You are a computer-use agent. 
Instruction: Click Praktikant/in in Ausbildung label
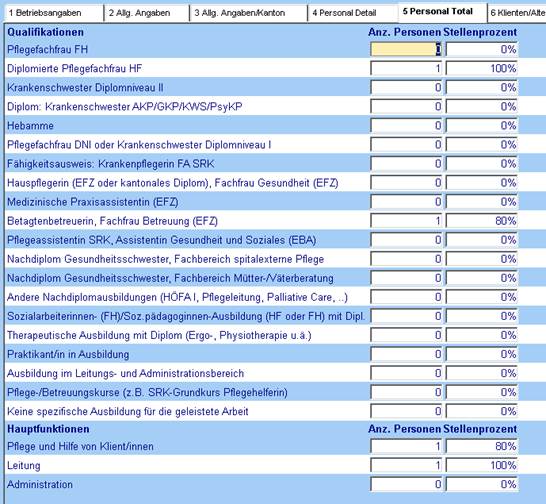click(x=68, y=354)
